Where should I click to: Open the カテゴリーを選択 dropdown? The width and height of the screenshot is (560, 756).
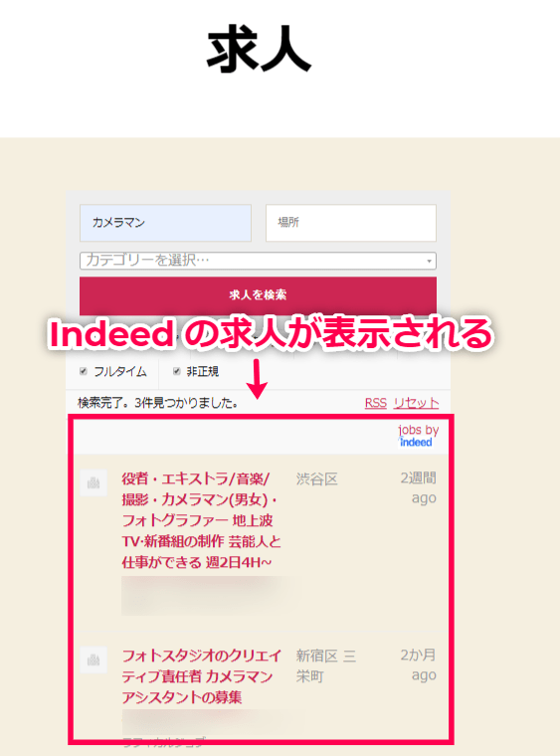(258, 261)
